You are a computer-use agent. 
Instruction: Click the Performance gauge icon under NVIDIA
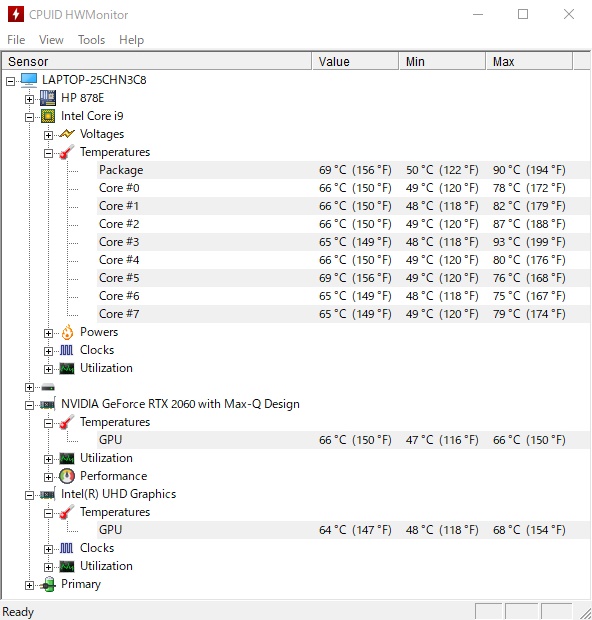point(67,476)
